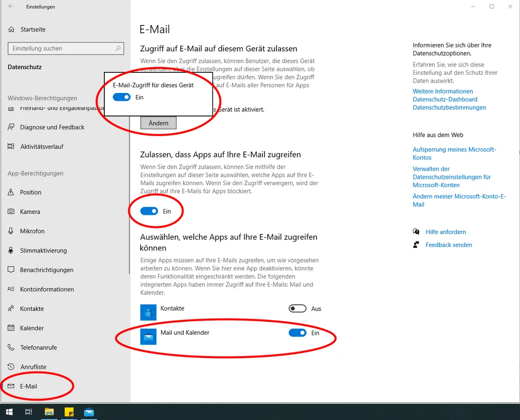This screenshot has height=420, width=520.
Task: Go to Kontoinformationen settings
Action: point(47,289)
